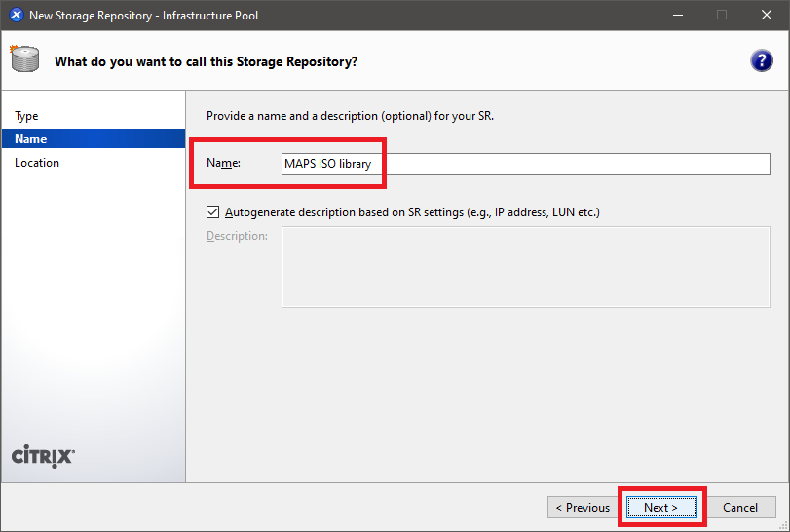Click the storage repository disk icon

24,61
